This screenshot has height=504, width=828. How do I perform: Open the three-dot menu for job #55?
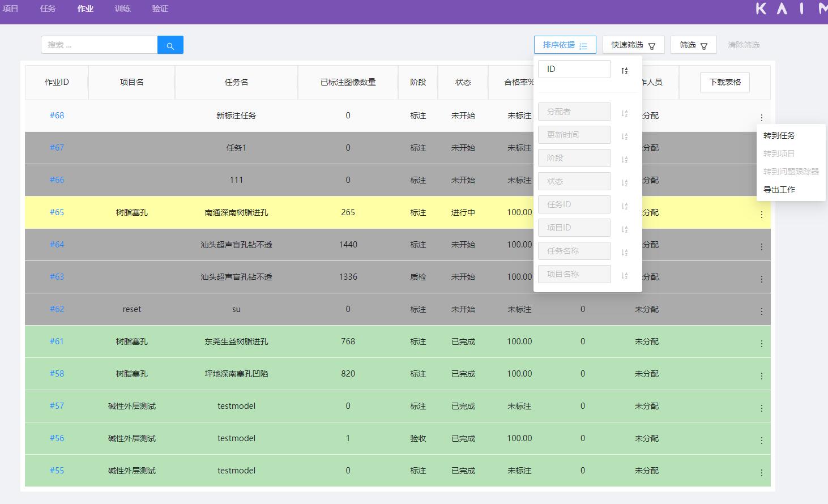click(761, 473)
